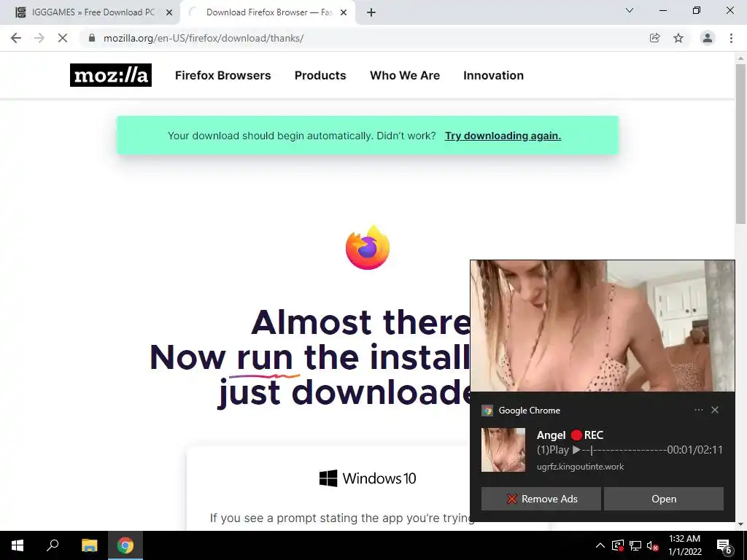Go back to the previous page
Image resolution: width=747 pixels, height=560 pixels.
tap(16, 38)
